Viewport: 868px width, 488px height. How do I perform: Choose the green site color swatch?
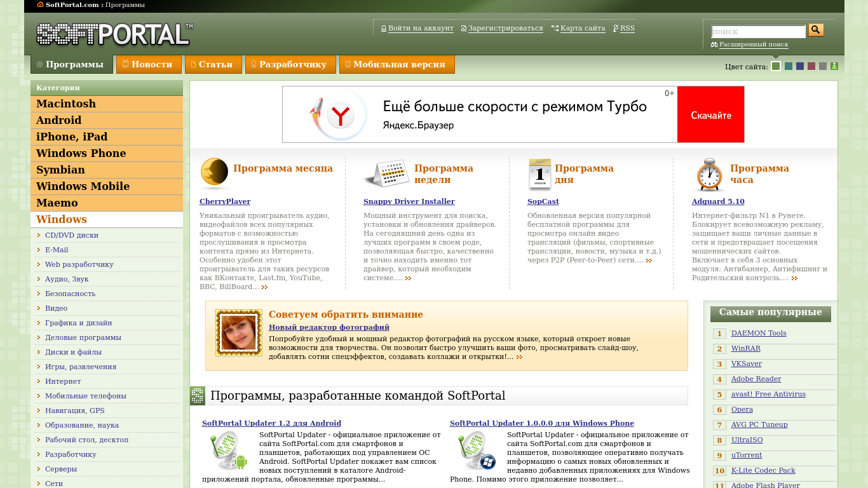pos(776,66)
